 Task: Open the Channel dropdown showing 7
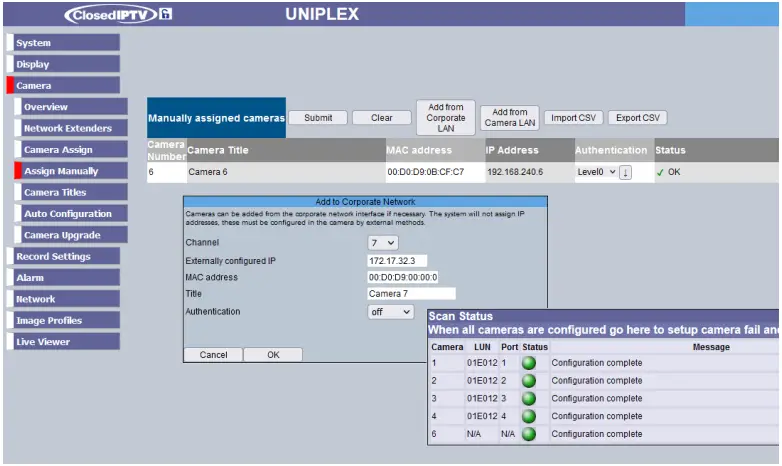click(x=383, y=243)
